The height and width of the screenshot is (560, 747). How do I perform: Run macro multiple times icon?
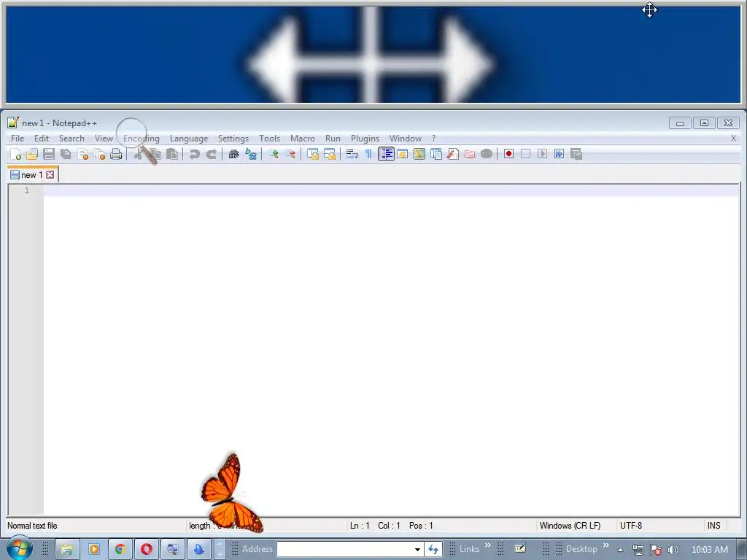(560, 154)
